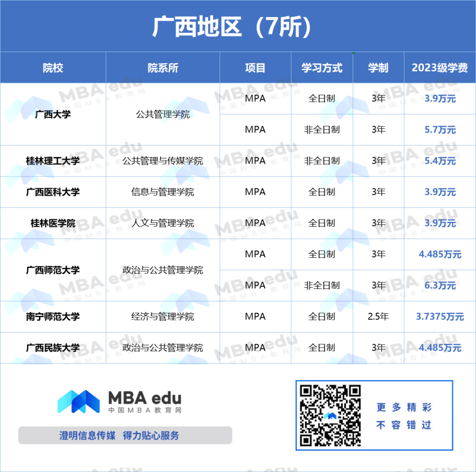Click the '澄明信息传媒 得力贴心服务' banner

125,435
